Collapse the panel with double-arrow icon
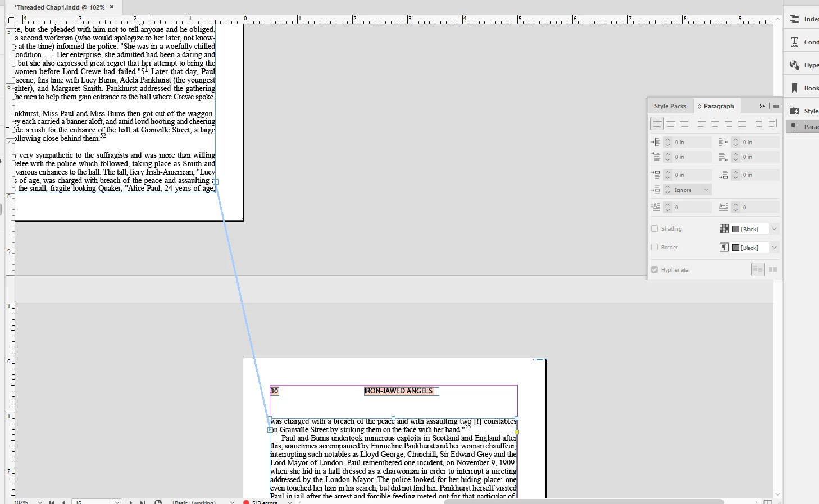Screen dimensions: 819x504 coord(762,106)
